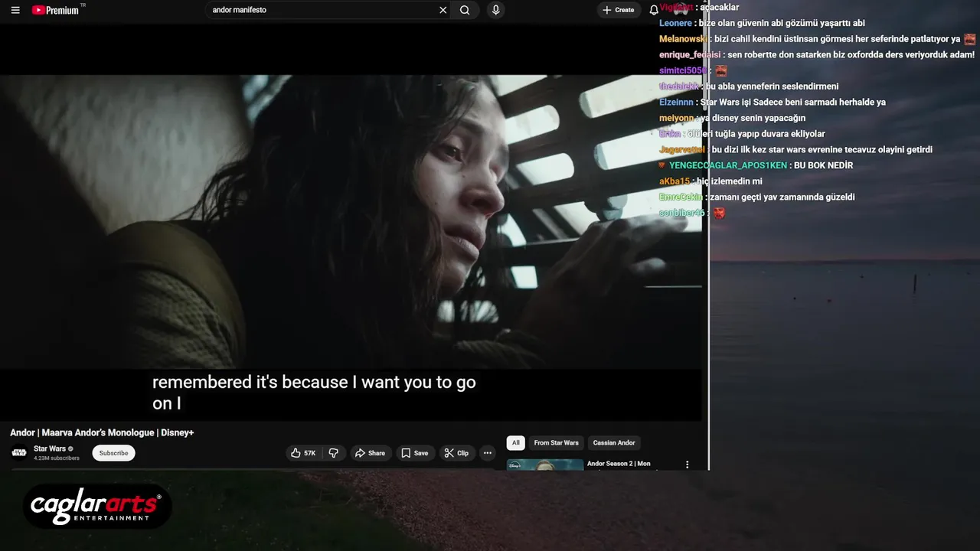Open kebab menu for Andor Season 2 suggestion

pyautogui.click(x=687, y=465)
